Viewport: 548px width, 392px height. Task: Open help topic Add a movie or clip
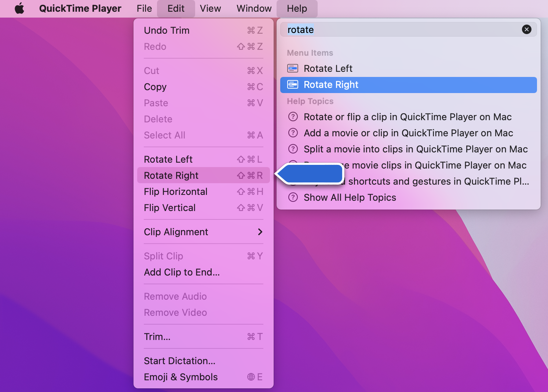408,133
